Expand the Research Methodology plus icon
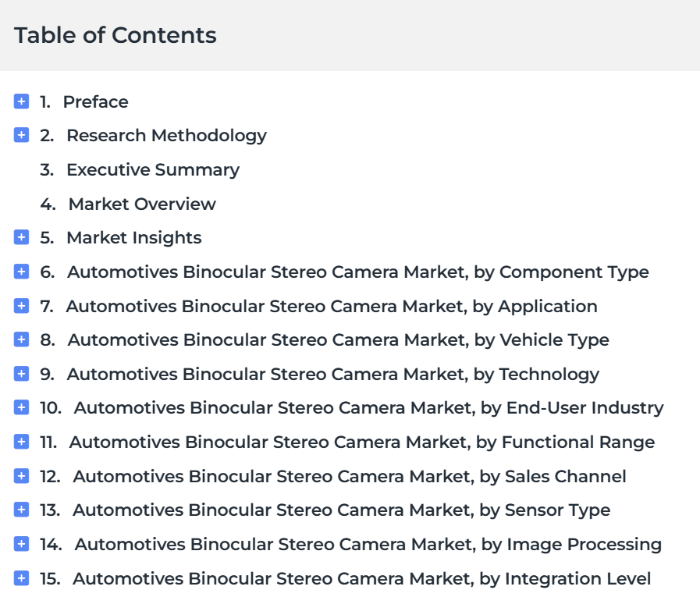This screenshot has width=700, height=597. tap(21, 135)
